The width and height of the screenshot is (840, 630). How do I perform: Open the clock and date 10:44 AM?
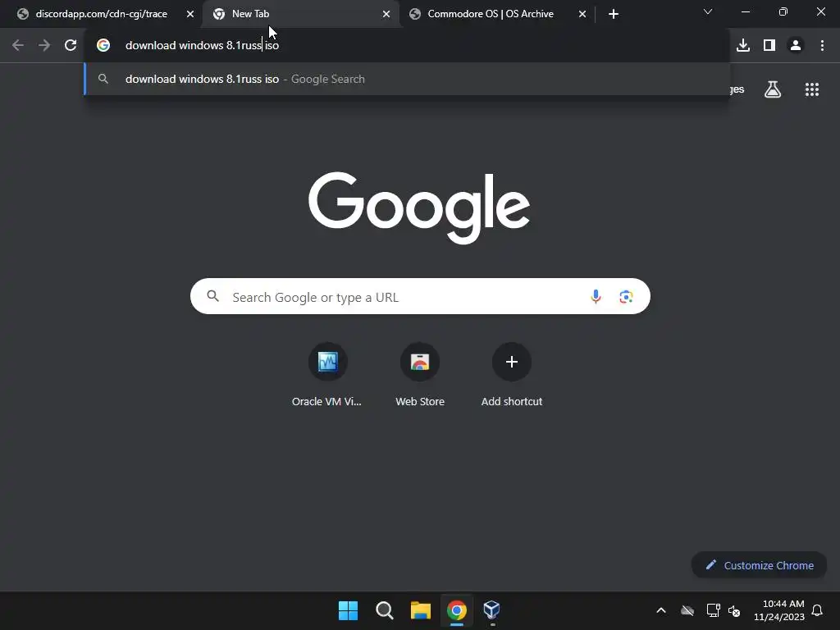[x=779, y=610]
